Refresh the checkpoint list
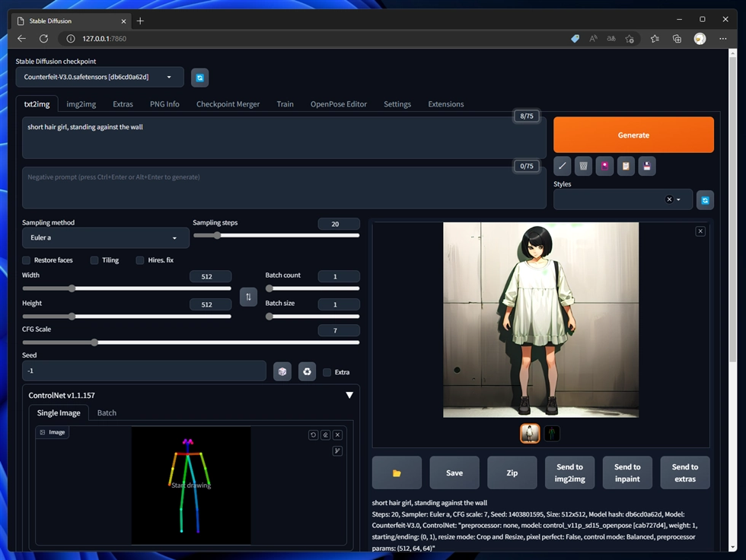The height and width of the screenshot is (560, 746). point(199,77)
